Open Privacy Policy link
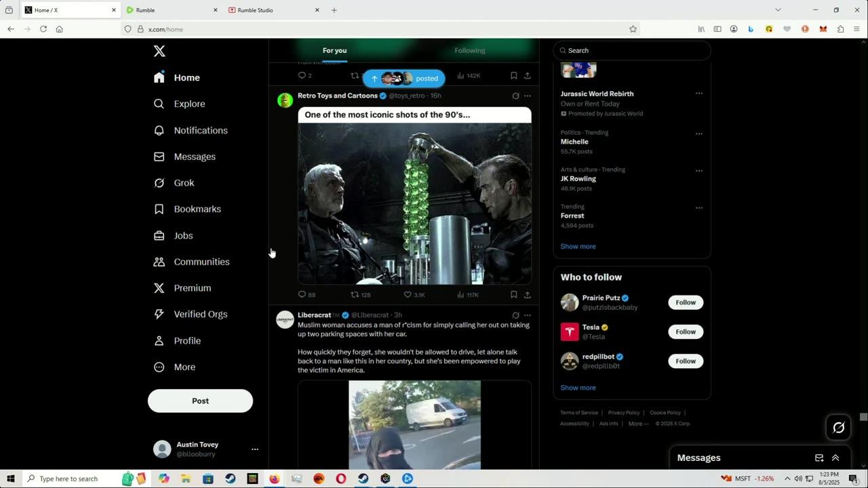 click(624, 413)
